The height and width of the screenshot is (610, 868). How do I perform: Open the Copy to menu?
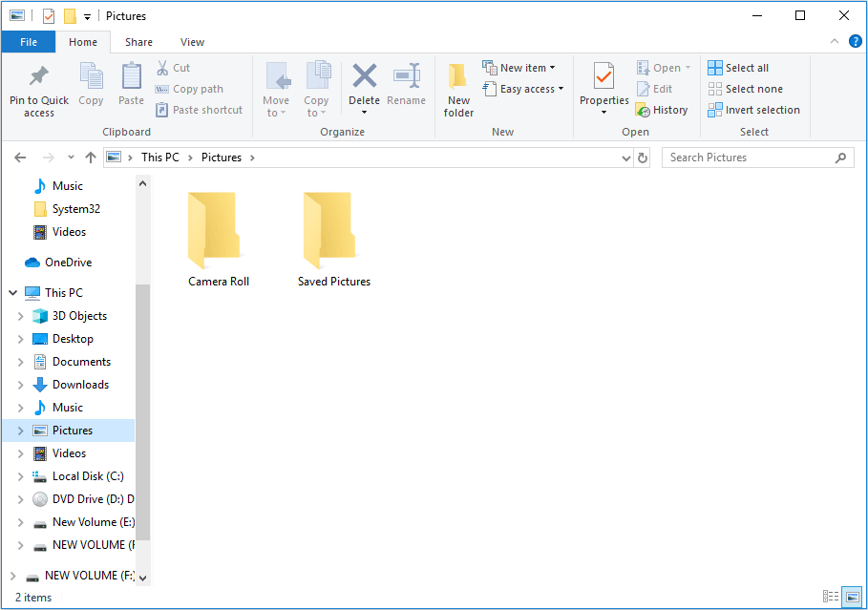pyautogui.click(x=316, y=90)
